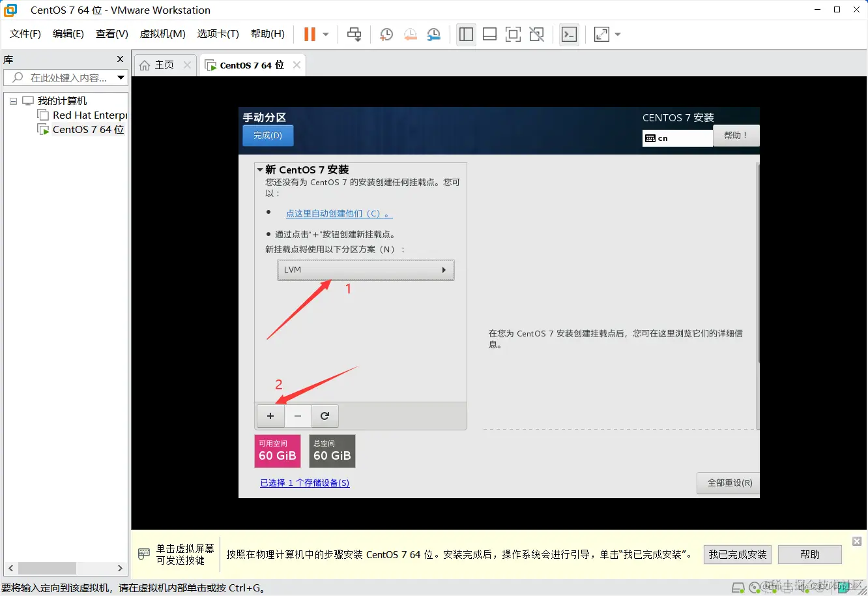The width and height of the screenshot is (868, 596).
Task: Click the 帮助 button in the hint bar
Action: pos(810,555)
